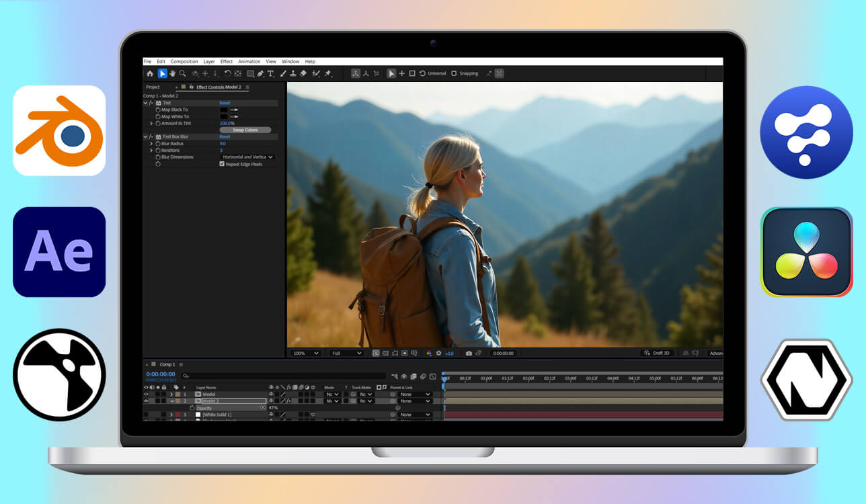Click the Map Black To color swatch
The height and width of the screenshot is (504, 866).
[225, 110]
